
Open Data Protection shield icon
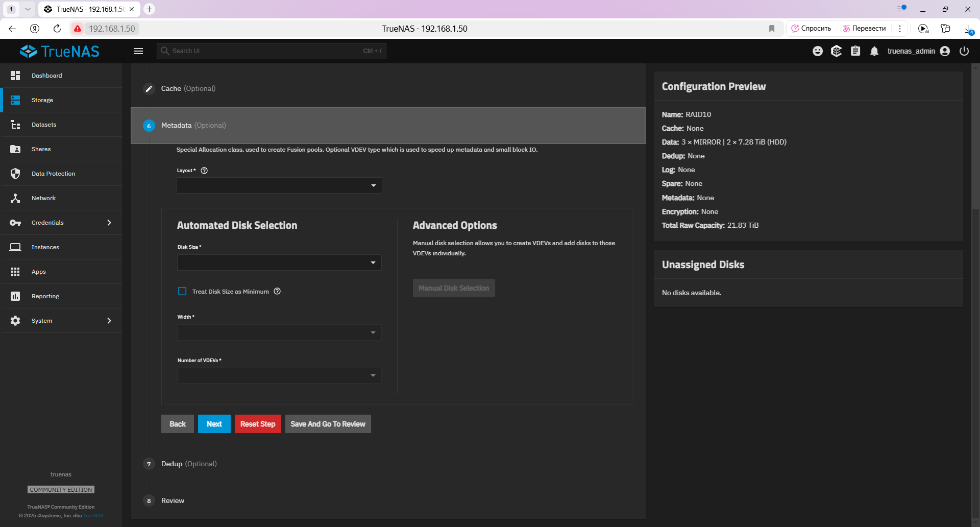(x=15, y=174)
